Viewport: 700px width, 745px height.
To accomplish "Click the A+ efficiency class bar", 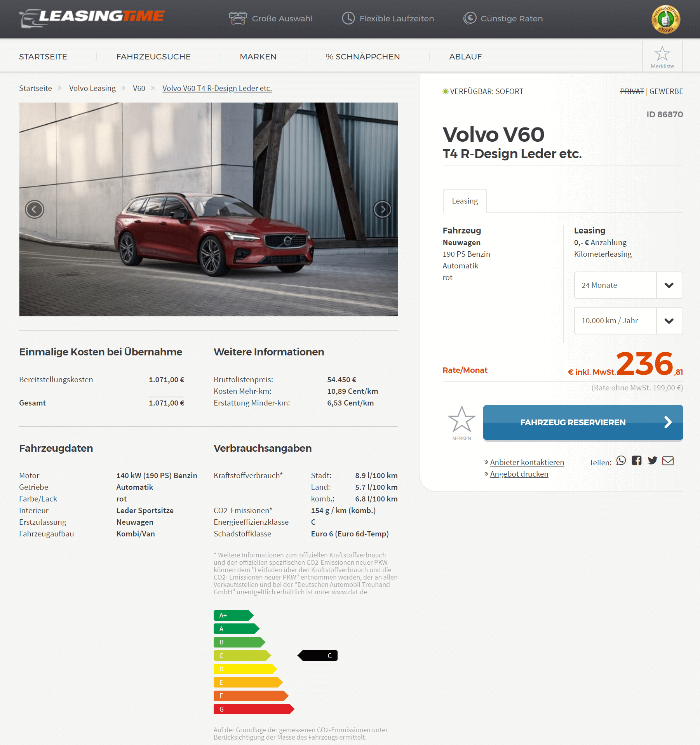I will (x=233, y=615).
